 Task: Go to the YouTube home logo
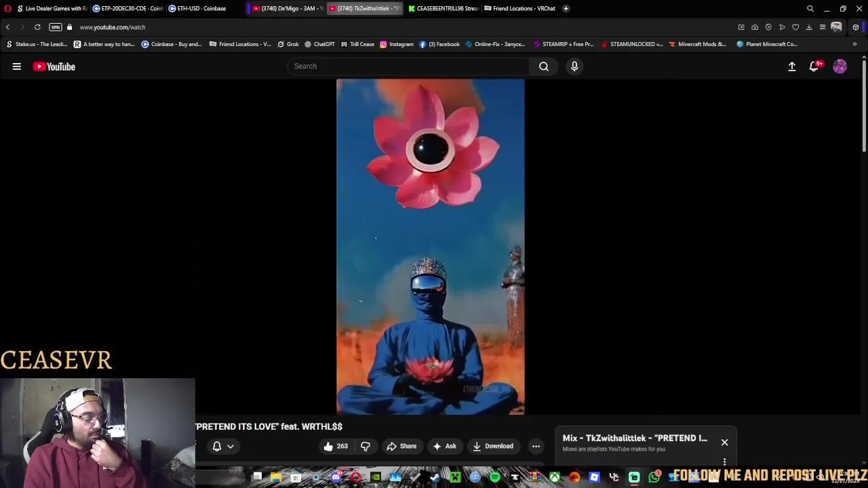click(x=54, y=66)
